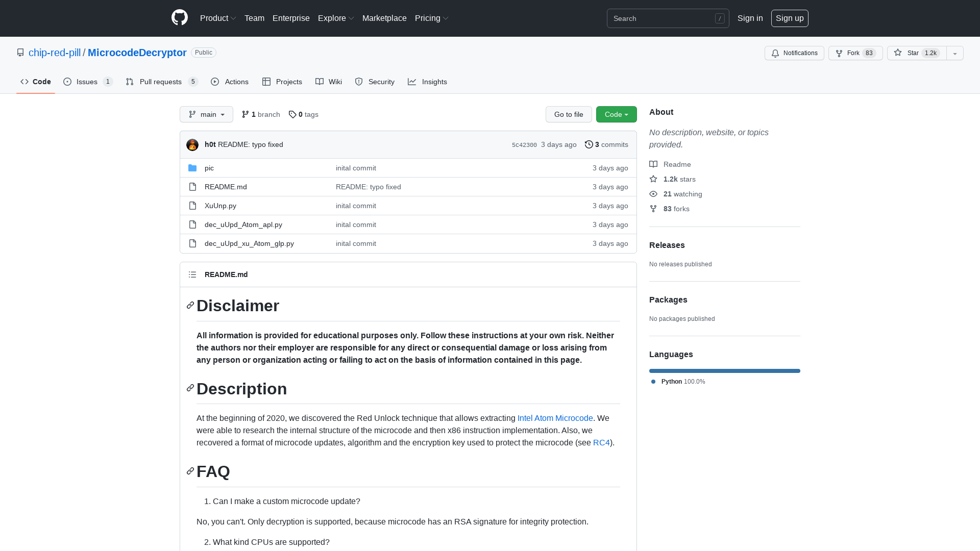This screenshot has height=551, width=980.
Task: Toggle Notifications for this repository
Action: (x=794, y=53)
